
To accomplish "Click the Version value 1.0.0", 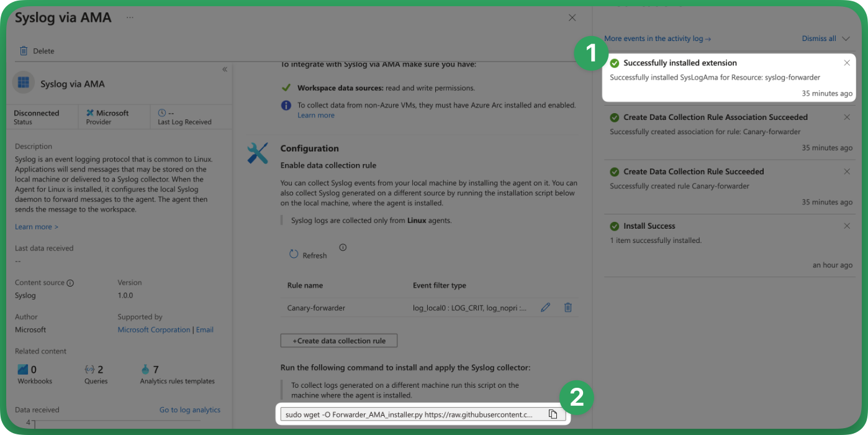I will click(x=125, y=296).
